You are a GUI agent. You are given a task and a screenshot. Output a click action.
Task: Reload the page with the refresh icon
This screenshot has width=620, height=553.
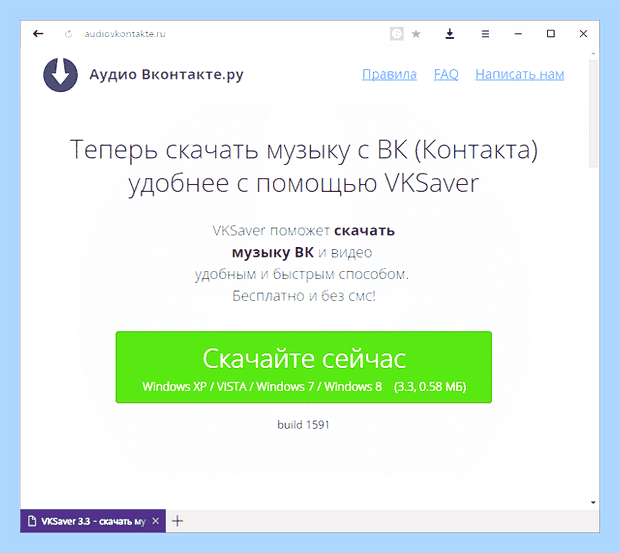click(68, 34)
